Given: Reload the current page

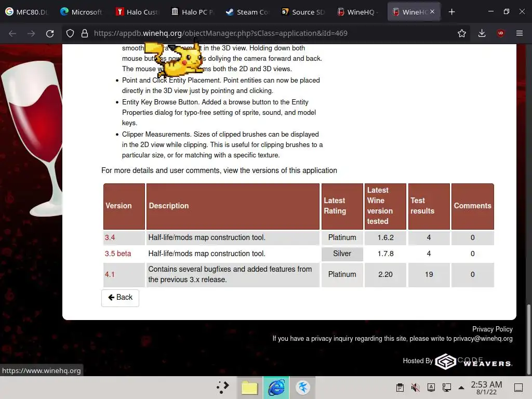Looking at the screenshot, I should [x=50, y=33].
